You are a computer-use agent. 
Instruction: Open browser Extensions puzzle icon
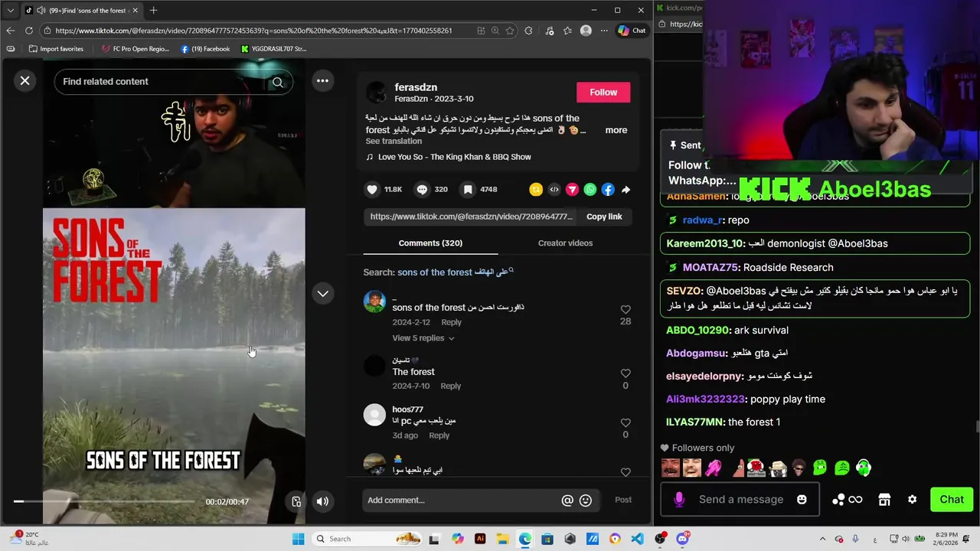(x=528, y=31)
